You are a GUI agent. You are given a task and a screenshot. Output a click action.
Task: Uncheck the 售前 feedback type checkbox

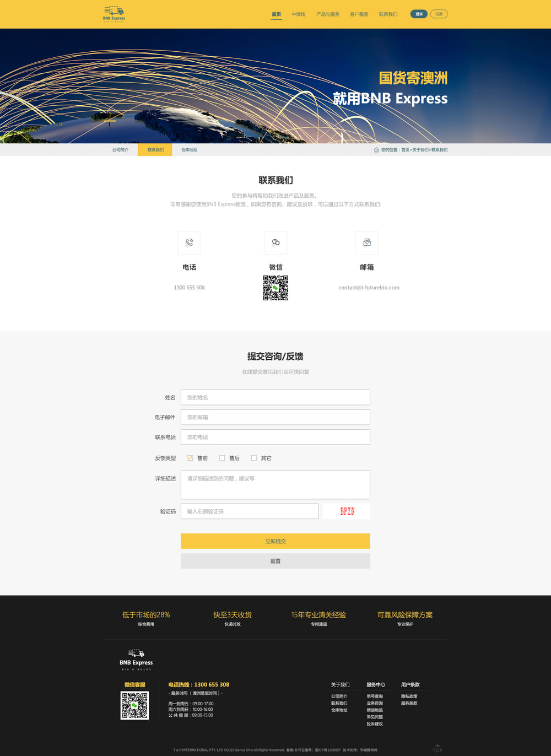tap(190, 458)
